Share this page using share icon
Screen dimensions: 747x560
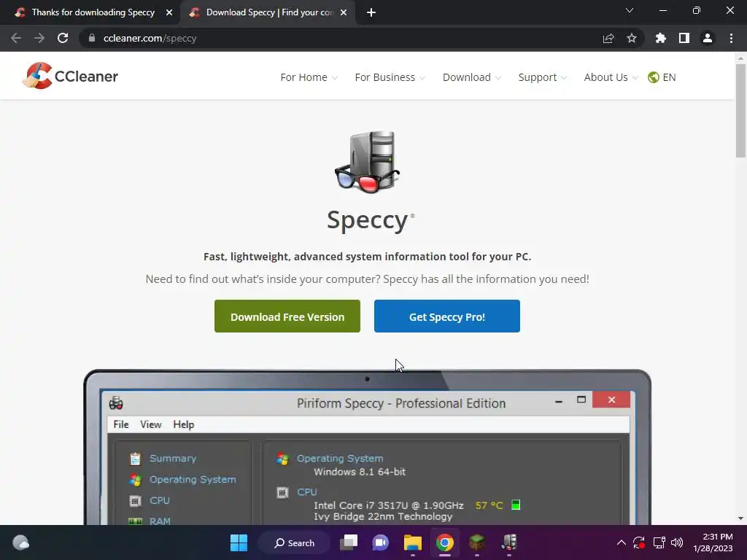click(x=608, y=38)
